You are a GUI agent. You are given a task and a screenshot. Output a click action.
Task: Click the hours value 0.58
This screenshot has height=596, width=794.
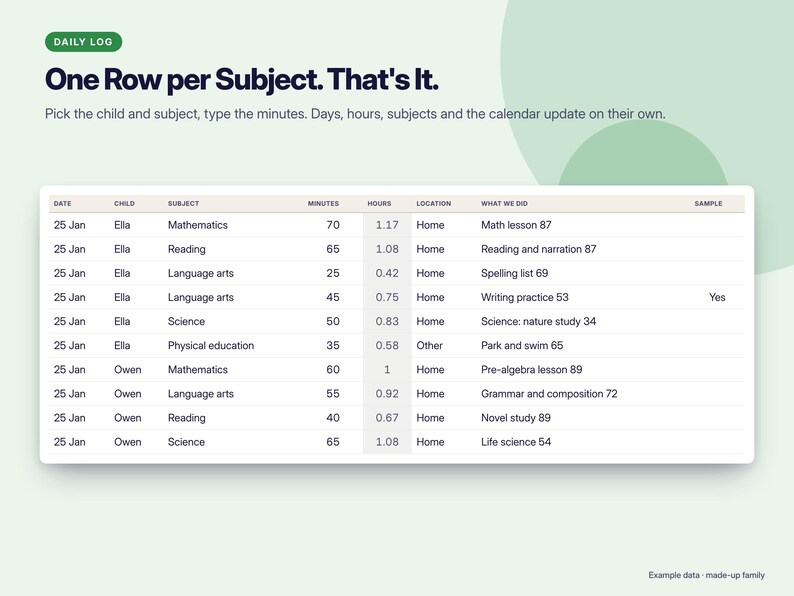coord(387,345)
